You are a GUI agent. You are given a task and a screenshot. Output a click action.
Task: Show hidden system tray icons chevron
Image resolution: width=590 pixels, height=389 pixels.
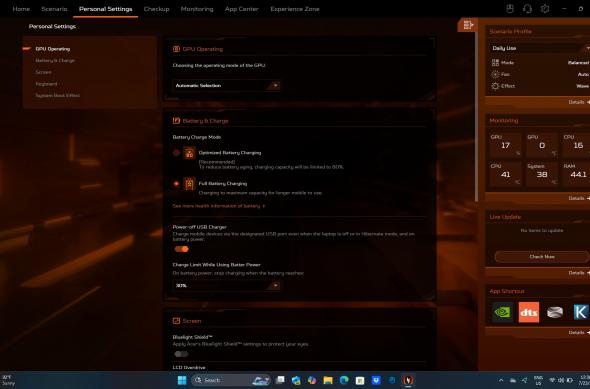pyautogui.click(x=501, y=380)
